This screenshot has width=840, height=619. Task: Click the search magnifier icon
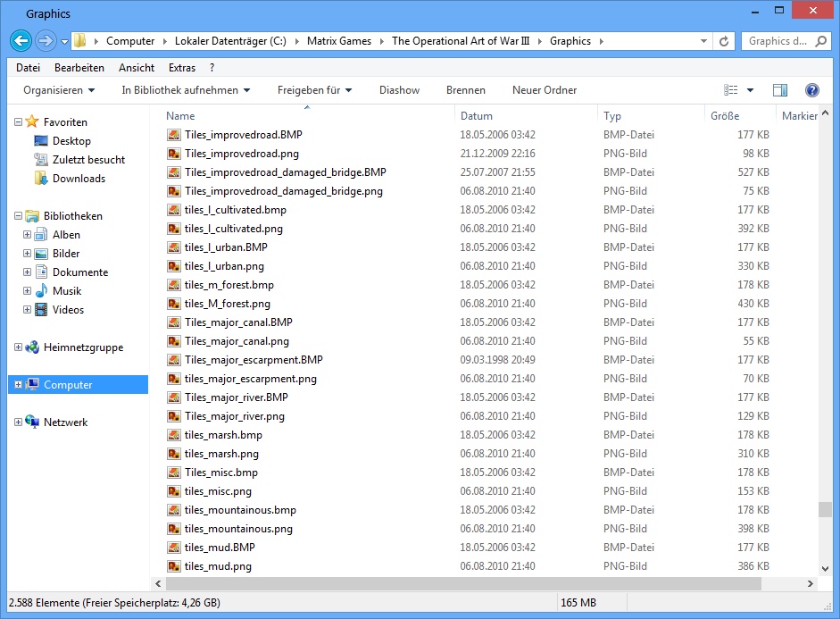click(x=820, y=41)
